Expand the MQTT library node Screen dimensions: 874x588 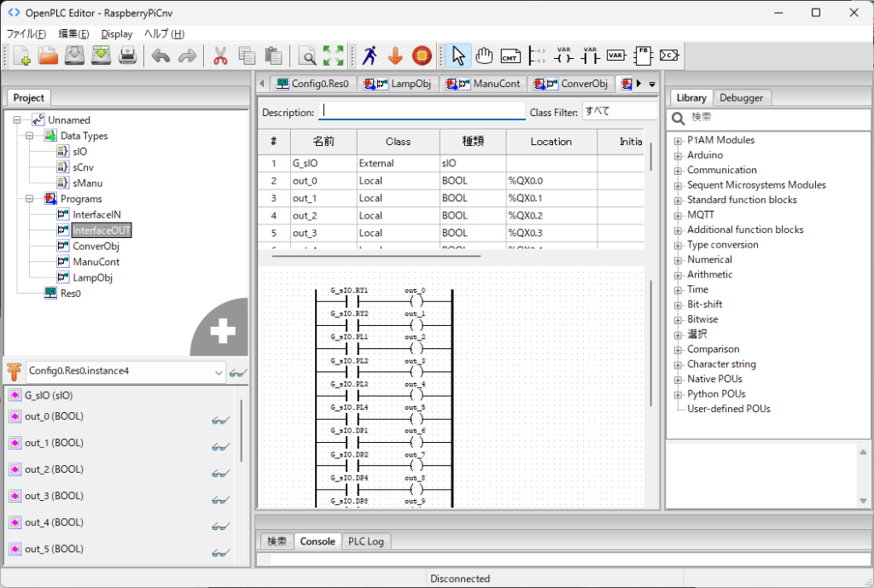click(678, 216)
